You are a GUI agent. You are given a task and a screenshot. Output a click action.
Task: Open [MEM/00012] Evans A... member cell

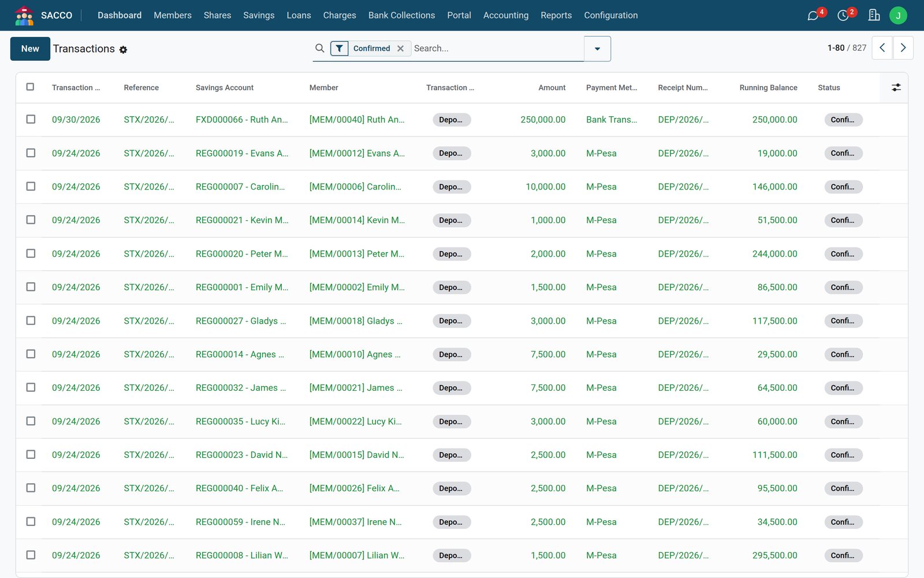357,153
